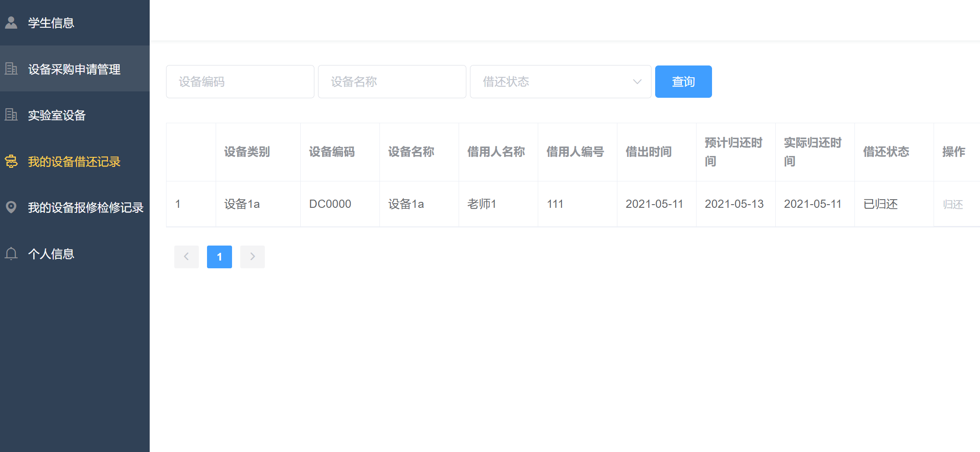Click the 归还 action link
This screenshot has width=980, height=452.
tap(954, 204)
